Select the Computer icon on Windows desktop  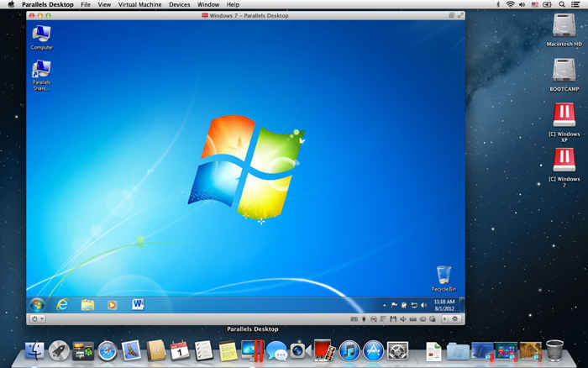tap(41, 38)
